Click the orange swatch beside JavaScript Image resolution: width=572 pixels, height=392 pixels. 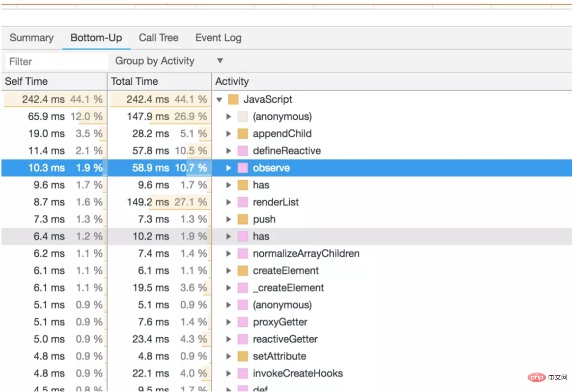click(233, 100)
